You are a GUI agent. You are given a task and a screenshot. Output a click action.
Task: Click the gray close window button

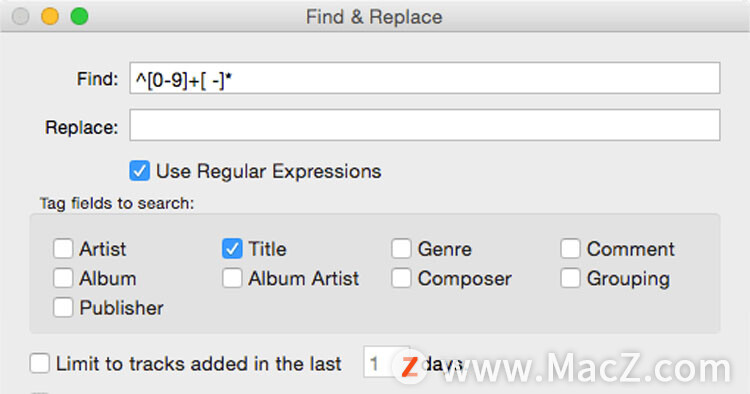21,16
